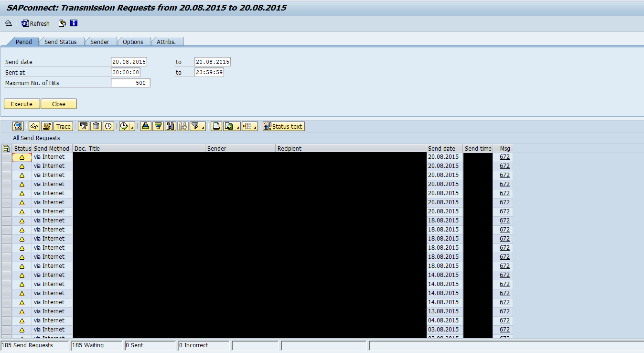This screenshot has width=644, height=353.
Task: Click the Sent at 23:59:59 field
Action: pyautogui.click(x=209, y=72)
